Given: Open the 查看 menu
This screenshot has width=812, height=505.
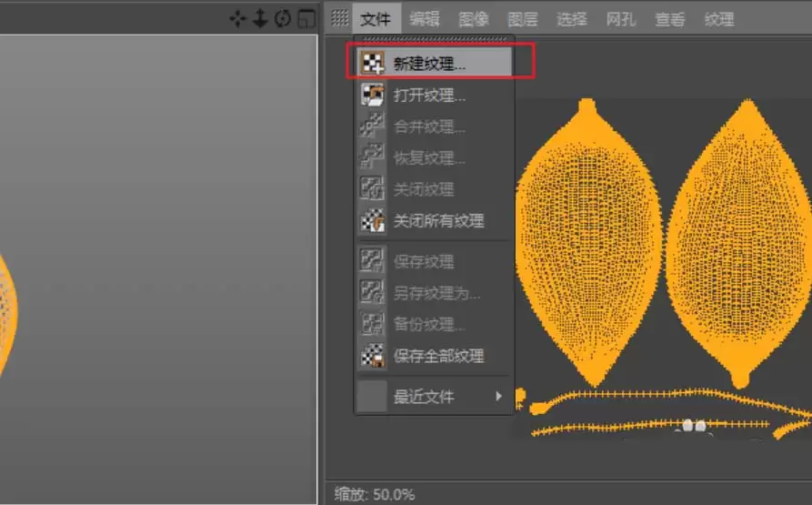Looking at the screenshot, I should [669, 19].
